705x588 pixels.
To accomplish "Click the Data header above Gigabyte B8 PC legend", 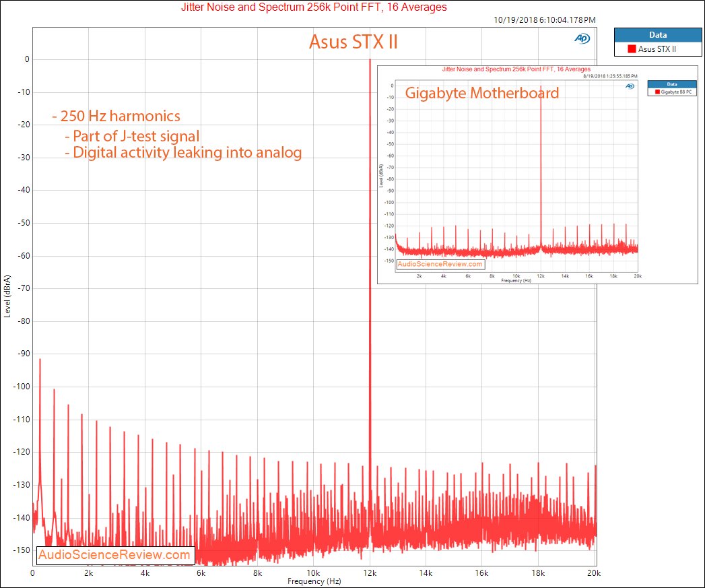I will 672,84.
